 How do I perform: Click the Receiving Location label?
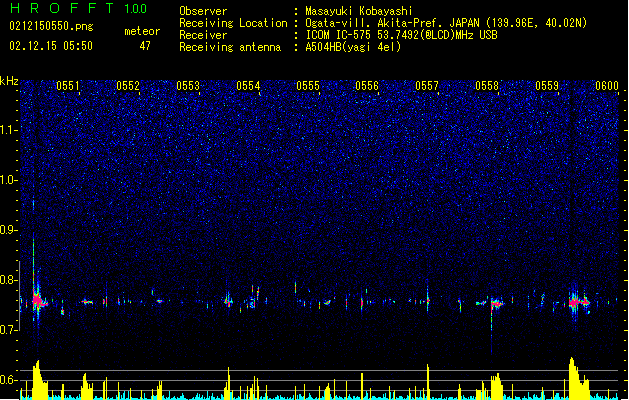[x=233, y=23]
